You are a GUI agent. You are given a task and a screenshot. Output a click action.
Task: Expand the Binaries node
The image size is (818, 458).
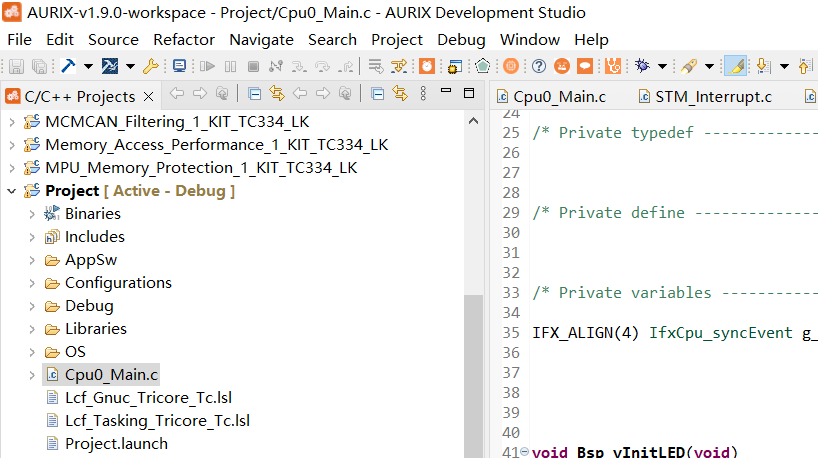[x=32, y=214]
